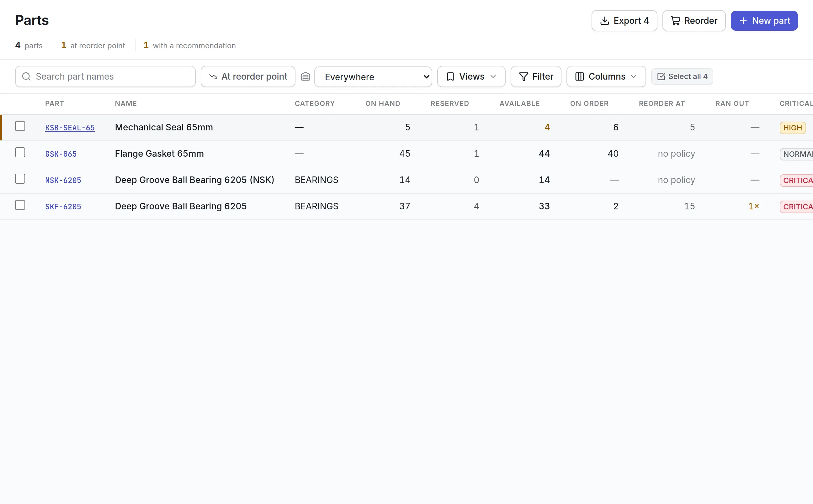Image resolution: width=813 pixels, height=504 pixels.
Task: Click Mechanical Seal 65mm name
Action: (164, 127)
